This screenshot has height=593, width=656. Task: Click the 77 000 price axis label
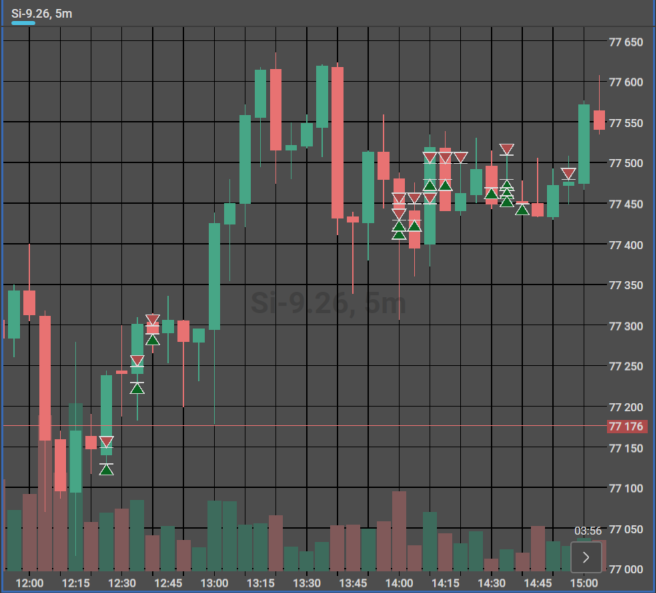[626, 569]
